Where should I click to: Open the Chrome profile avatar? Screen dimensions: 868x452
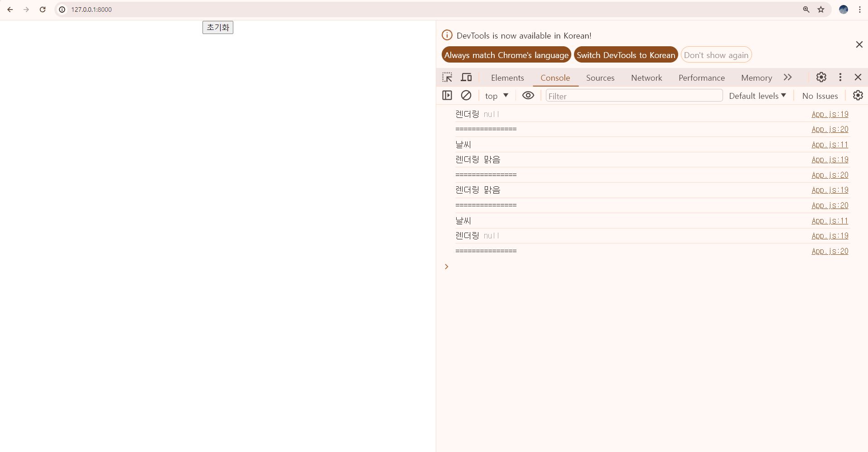tap(844, 10)
